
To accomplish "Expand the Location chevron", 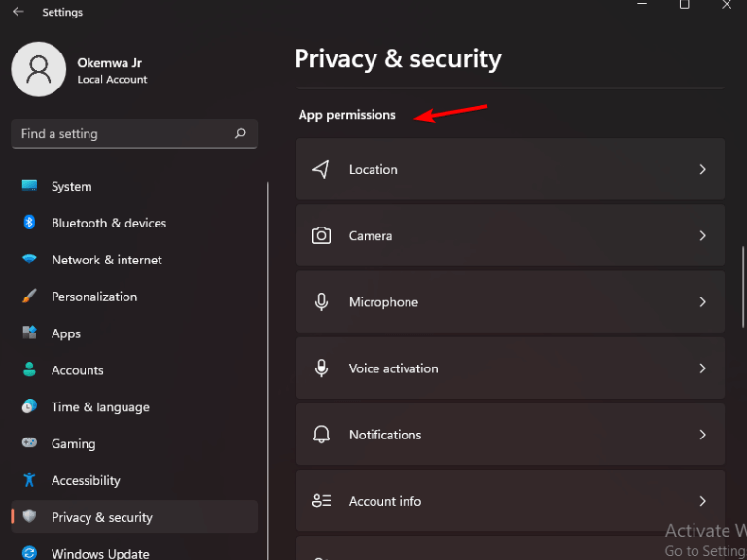I will 702,169.
